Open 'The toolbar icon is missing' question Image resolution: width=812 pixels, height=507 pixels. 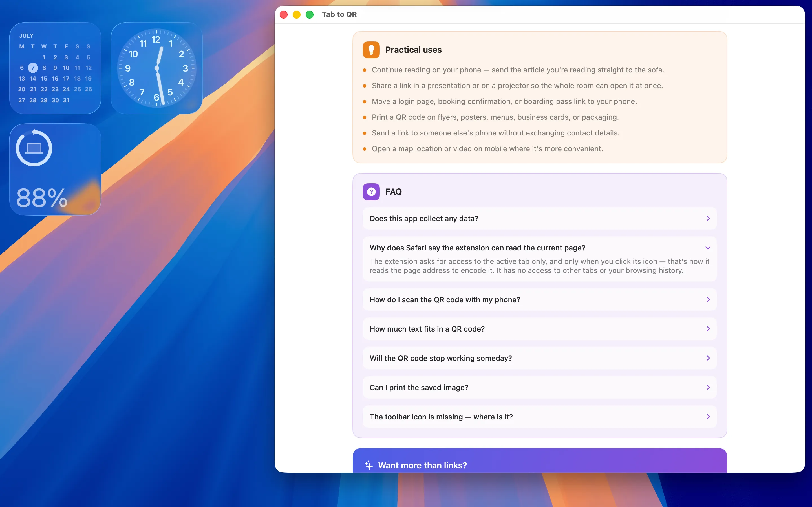[540, 417]
